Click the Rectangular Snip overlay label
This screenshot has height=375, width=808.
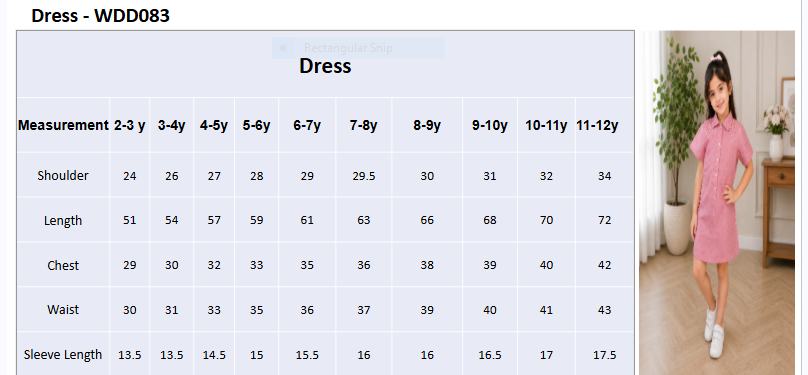click(348, 48)
